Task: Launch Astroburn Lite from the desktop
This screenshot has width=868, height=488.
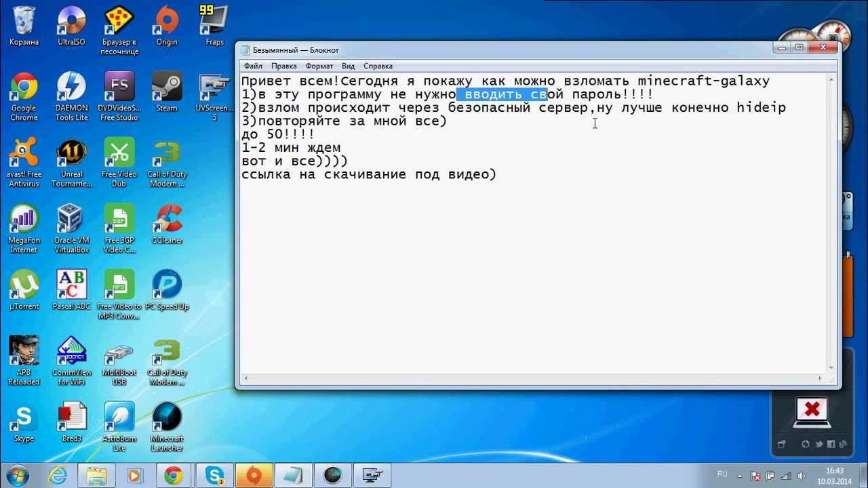Action: tap(119, 428)
